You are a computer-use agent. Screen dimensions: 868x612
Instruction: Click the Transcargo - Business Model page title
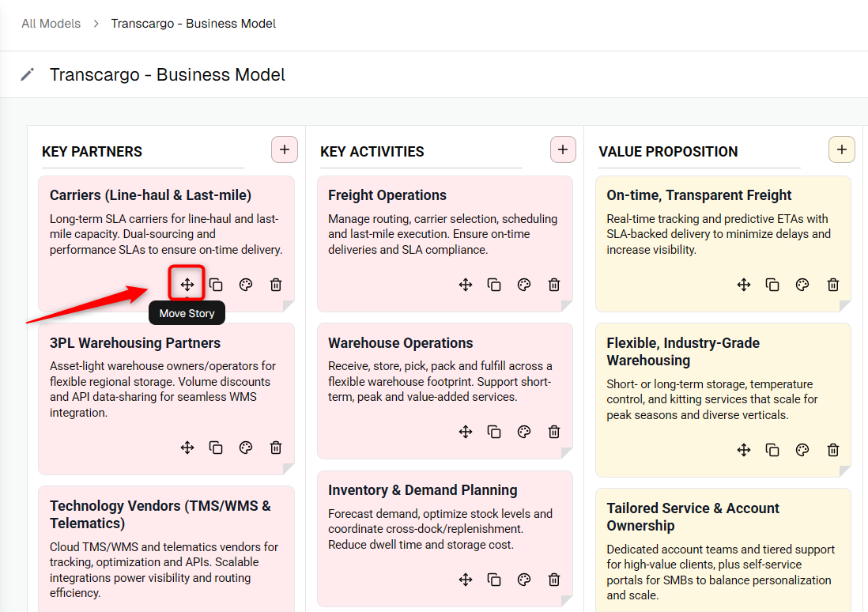click(x=167, y=75)
